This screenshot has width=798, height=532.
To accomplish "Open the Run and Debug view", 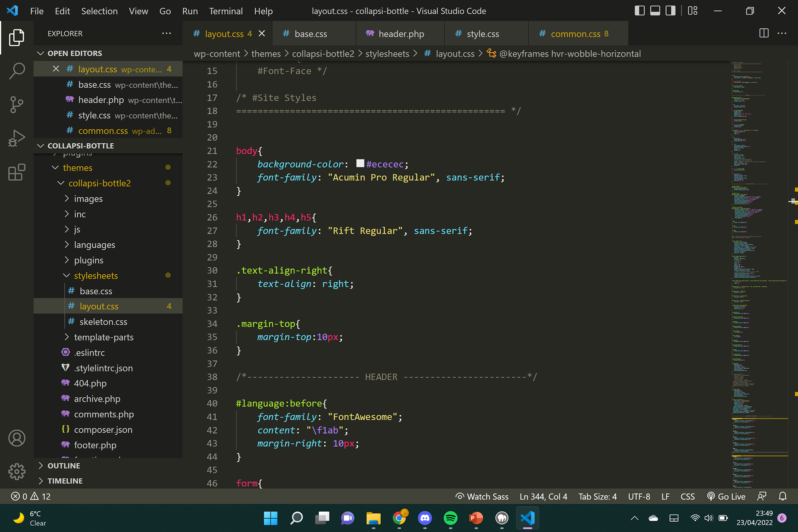I will point(17,138).
